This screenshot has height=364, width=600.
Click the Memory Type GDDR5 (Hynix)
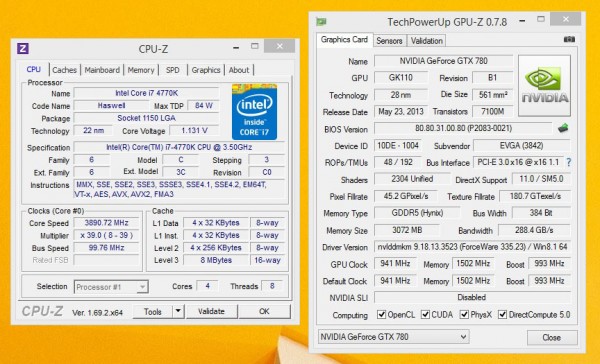(417, 213)
